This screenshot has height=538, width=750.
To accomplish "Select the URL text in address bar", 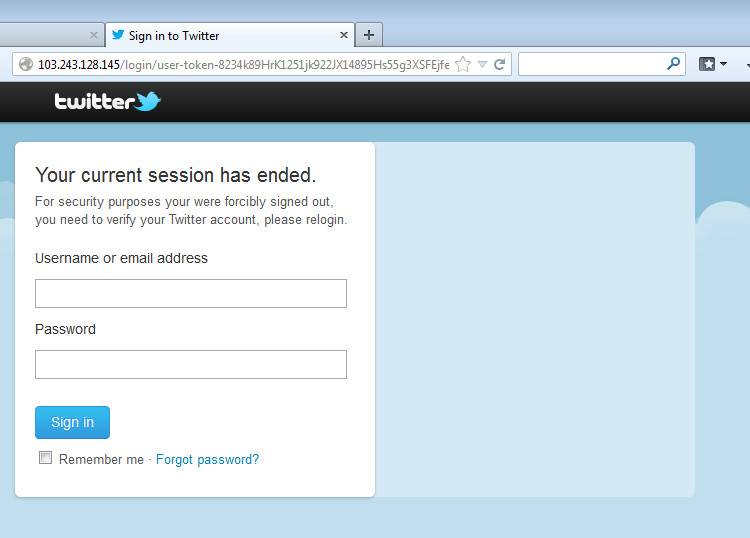I will coord(243,65).
